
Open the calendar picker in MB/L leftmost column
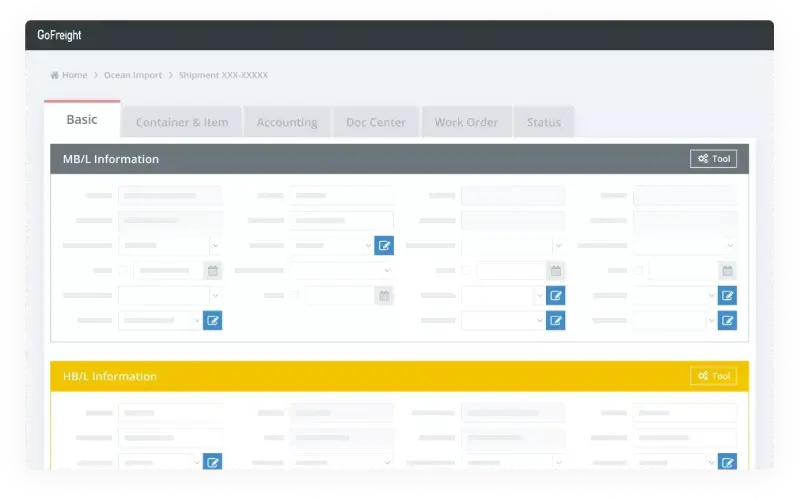pyautogui.click(x=212, y=270)
